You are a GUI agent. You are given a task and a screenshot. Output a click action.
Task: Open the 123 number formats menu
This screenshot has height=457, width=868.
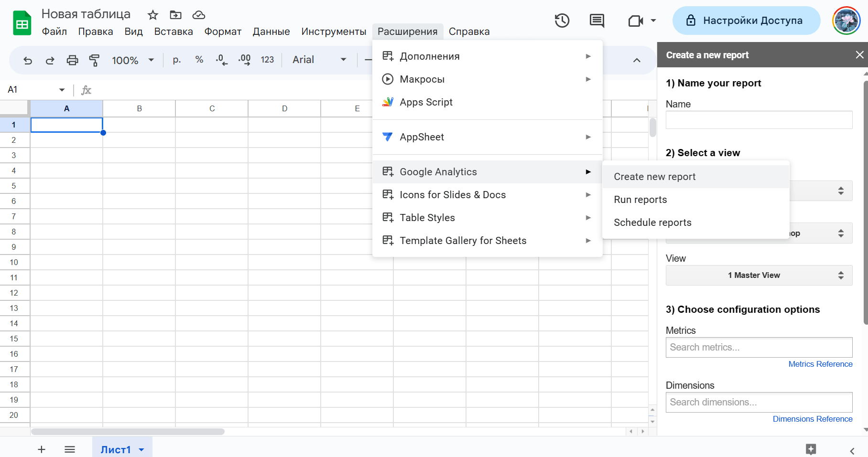267,60
